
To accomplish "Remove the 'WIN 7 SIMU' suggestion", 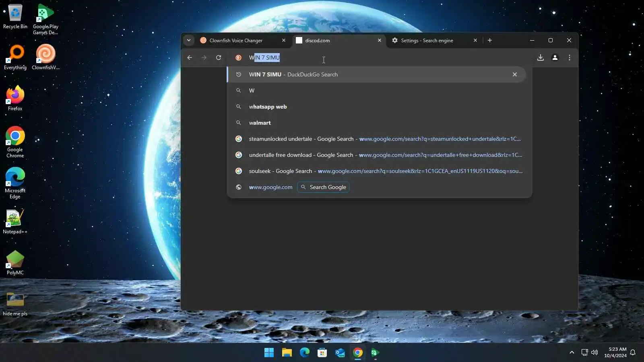I will 515,74.
